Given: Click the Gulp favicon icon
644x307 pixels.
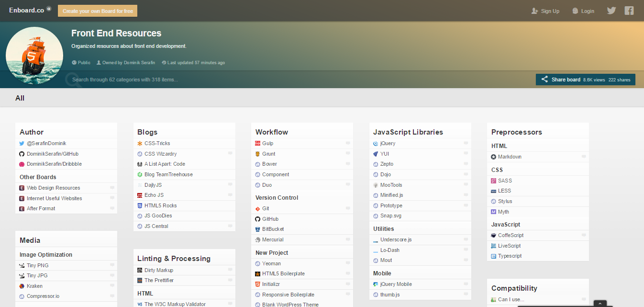Looking at the screenshot, I should click(x=258, y=143).
